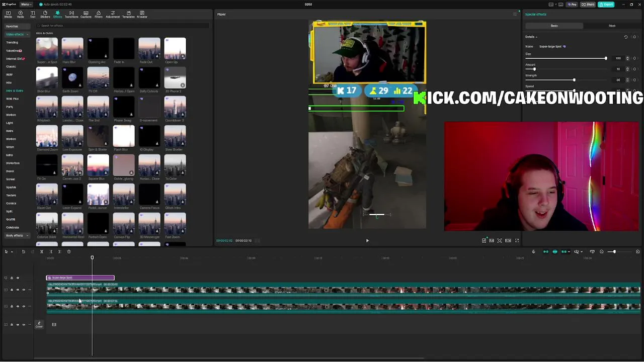Screen dimensions: 644x362
Task: Select the Glitch effects category
Action: click(x=10, y=147)
